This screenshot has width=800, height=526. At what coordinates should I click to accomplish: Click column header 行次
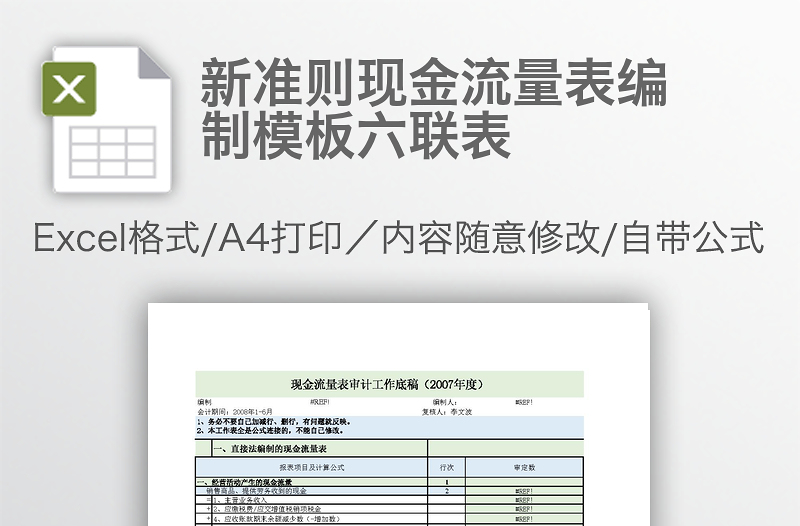(446, 467)
